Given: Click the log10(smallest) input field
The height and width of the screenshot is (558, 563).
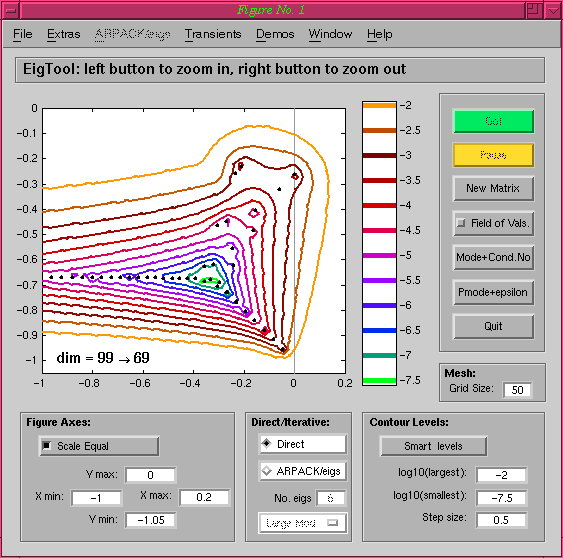Looking at the screenshot, I should 501,498.
